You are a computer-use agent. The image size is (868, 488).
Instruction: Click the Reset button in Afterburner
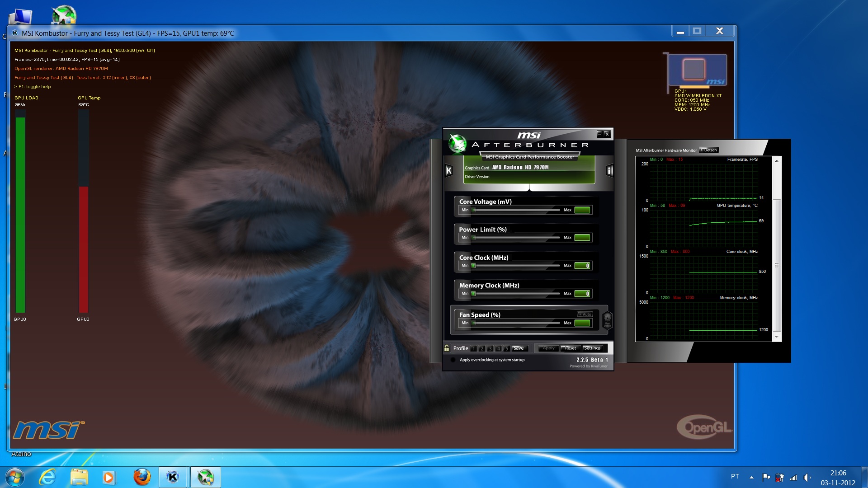(x=570, y=348)
